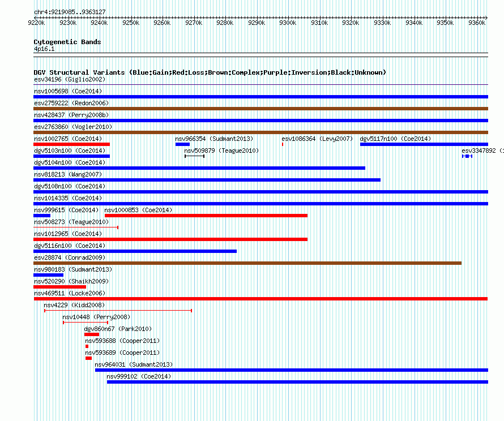Click the nsv999102 (Coe2014) blue bar
The image size is (504, 421).
point(298,382)
